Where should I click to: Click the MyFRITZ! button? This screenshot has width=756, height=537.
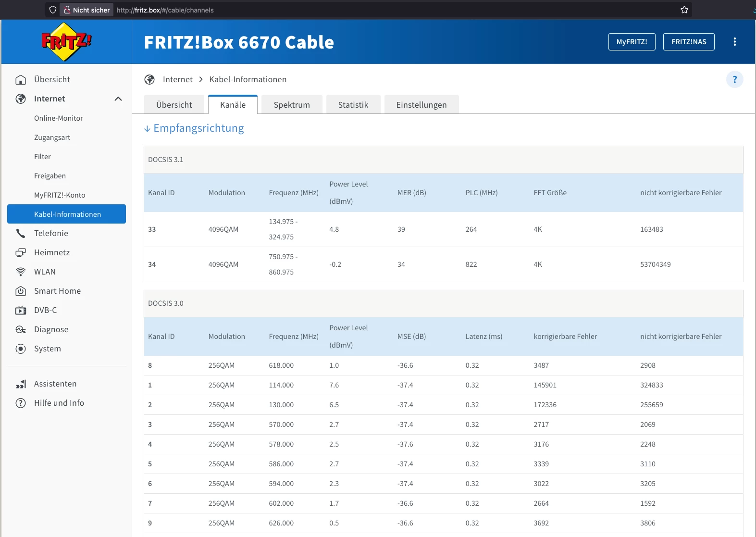pyautogui.click(x=632, y=42)
